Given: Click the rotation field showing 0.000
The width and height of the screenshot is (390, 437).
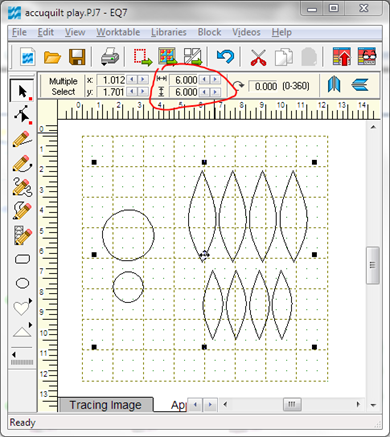Looking at the screenshot, I should [264, 86].
